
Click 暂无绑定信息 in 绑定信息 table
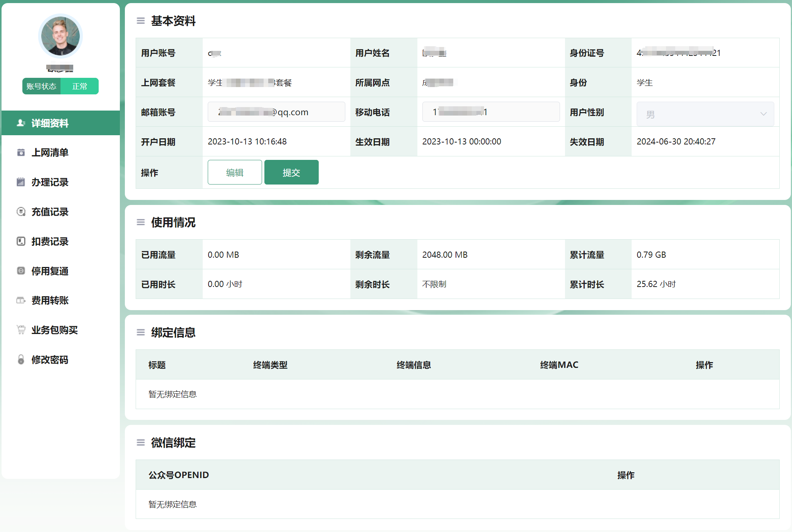[173, 394]
